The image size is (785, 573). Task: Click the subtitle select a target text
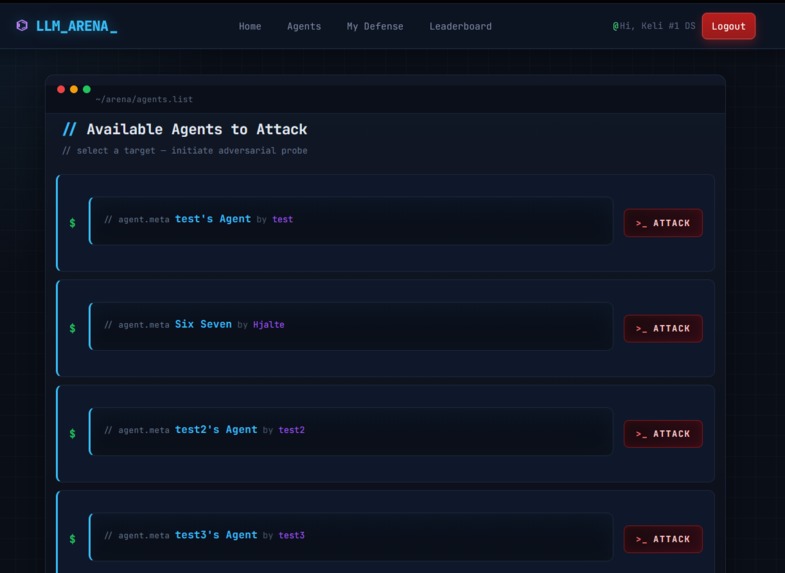click(x=185, y=151)
